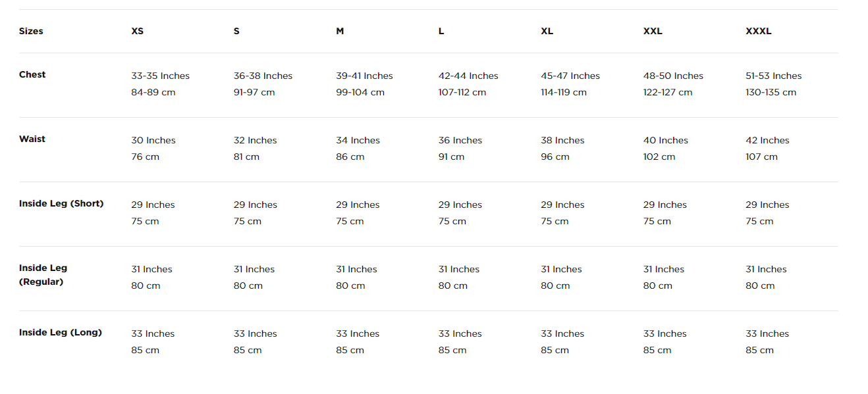Image resolution: width=868 pixels, height=394 pixels.
Task: Select the 42-44 Inches chest value
Action: [x=468, y=76]
